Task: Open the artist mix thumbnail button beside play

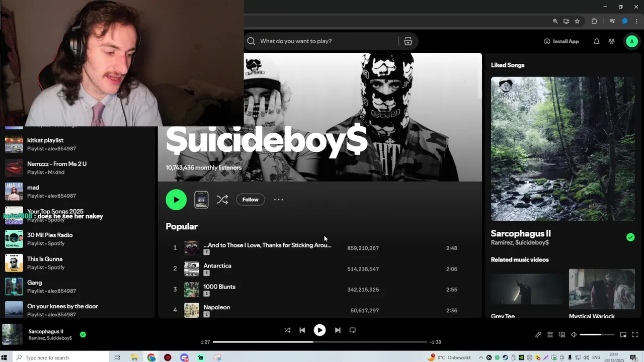Action: tap(201, 200)
